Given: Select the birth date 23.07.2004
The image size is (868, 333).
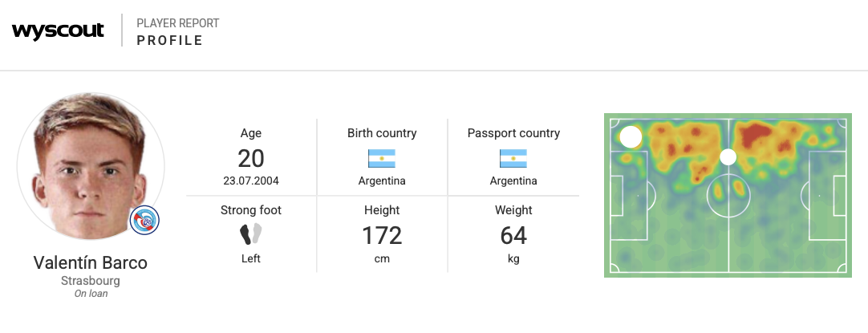Looking at the screenshot, I should (251, 181).
